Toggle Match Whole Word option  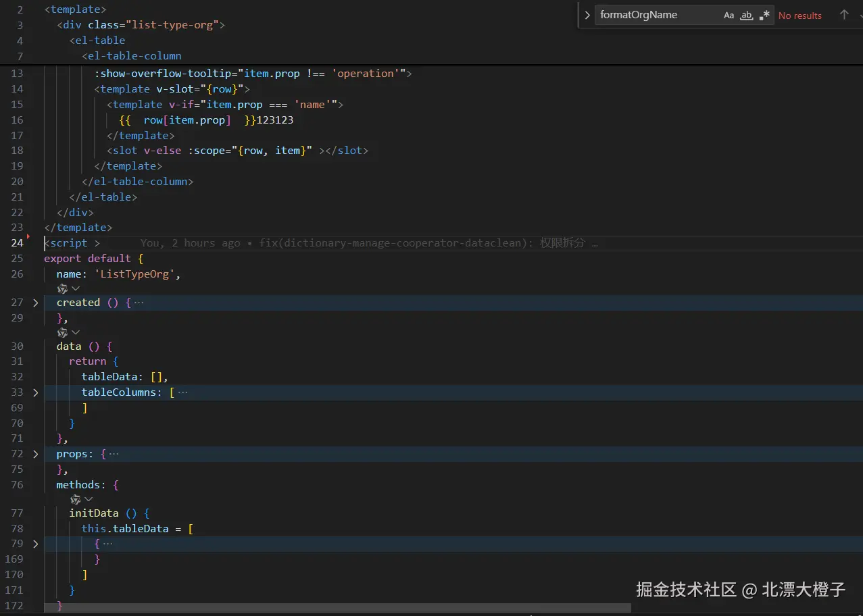746,15
